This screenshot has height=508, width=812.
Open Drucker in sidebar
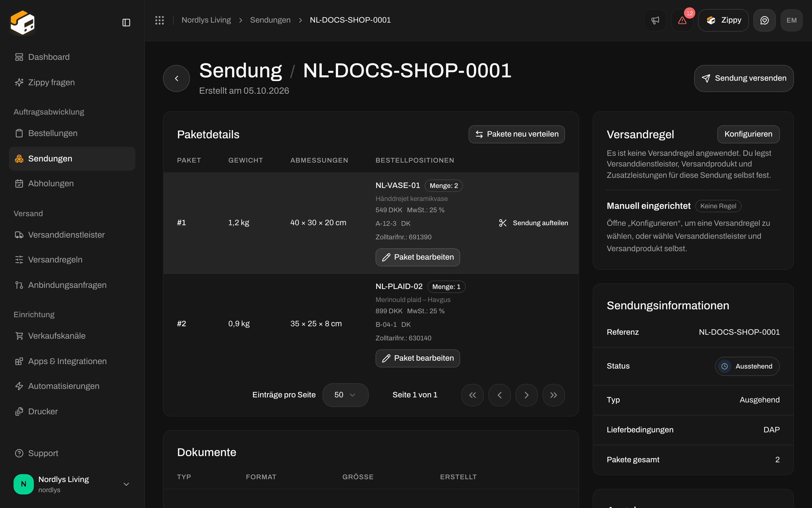[x=72, y=411]
